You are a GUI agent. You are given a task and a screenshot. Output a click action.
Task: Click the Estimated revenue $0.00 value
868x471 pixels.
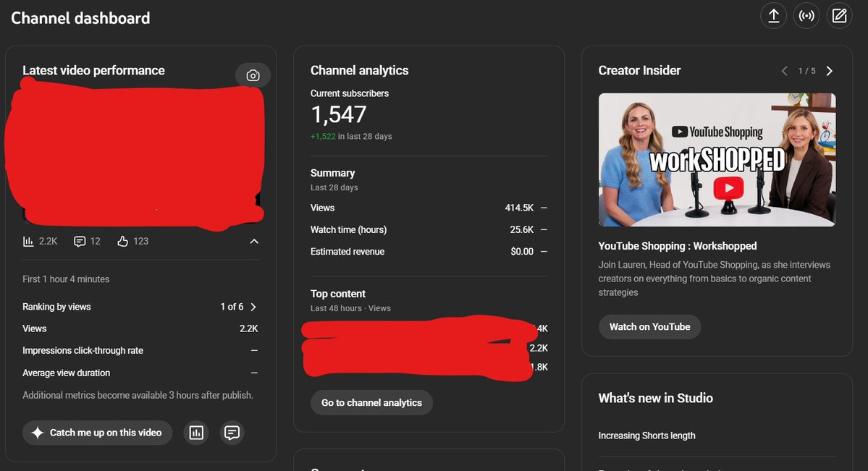pos(522,251)
